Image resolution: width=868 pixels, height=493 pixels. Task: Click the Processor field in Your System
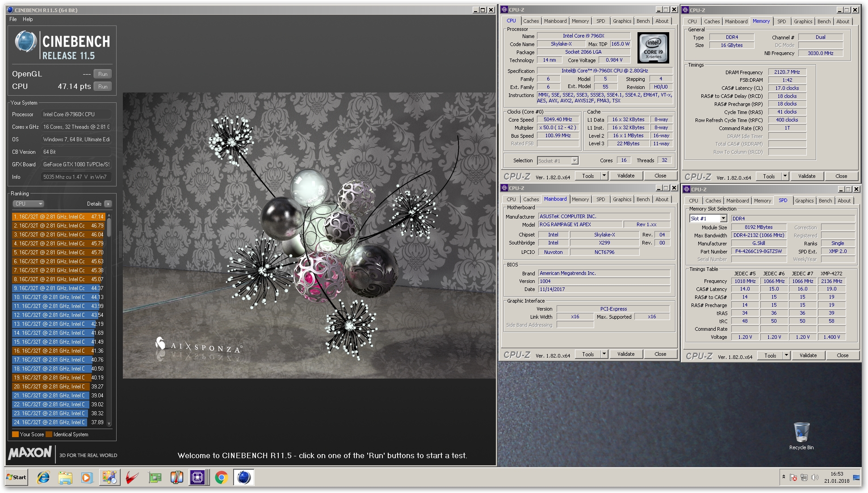point(75,114)
